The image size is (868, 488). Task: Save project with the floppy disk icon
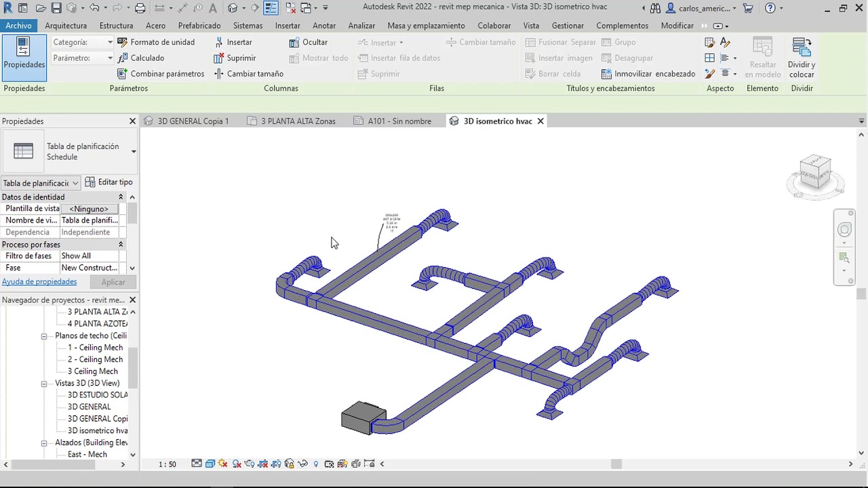tap(56, 8)
